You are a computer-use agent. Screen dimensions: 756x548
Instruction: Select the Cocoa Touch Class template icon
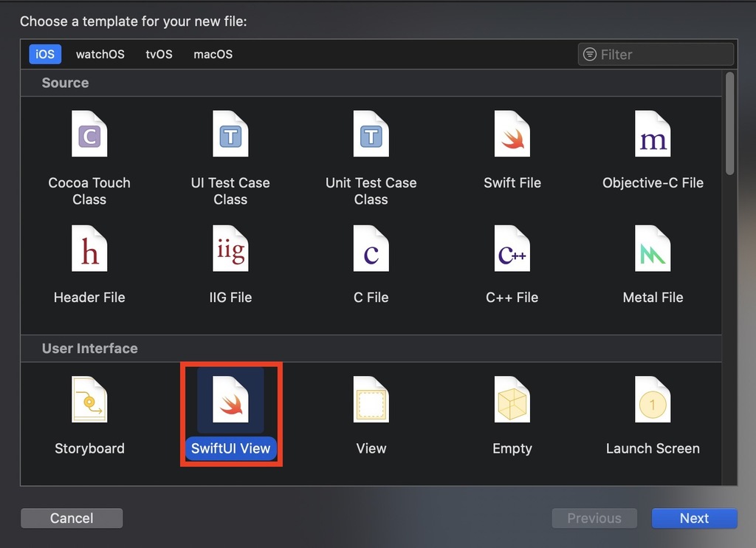(x=89, y=134)
